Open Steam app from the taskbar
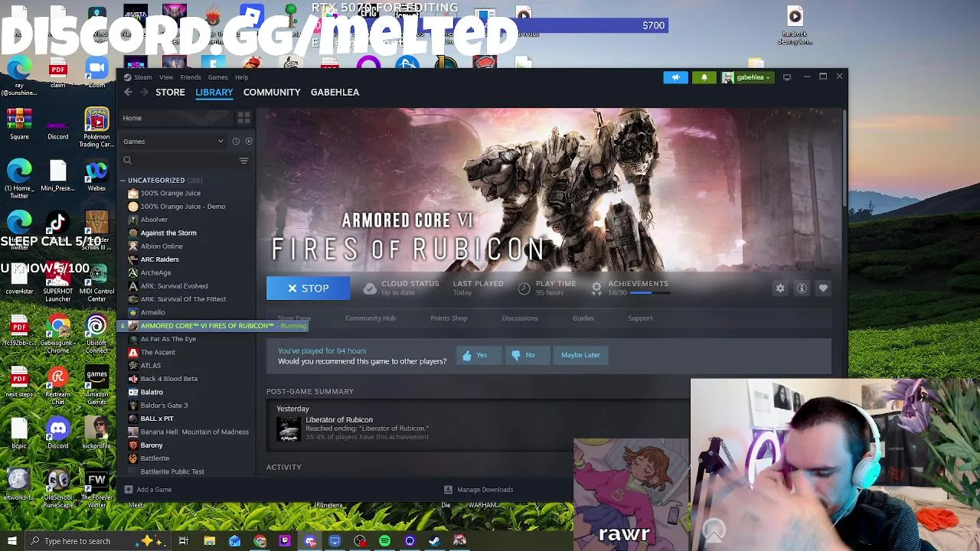The height and width of the screenshot is (551, 980). pos(434,541)
